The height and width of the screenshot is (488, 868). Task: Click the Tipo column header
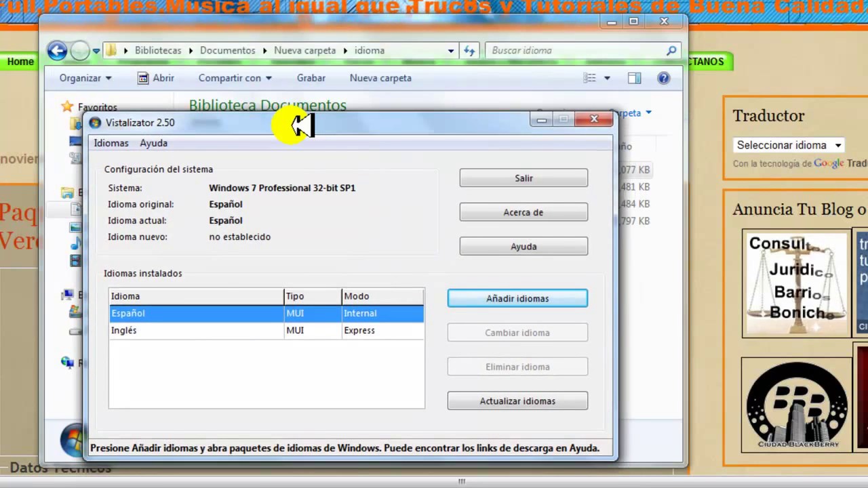pos(313,296)
